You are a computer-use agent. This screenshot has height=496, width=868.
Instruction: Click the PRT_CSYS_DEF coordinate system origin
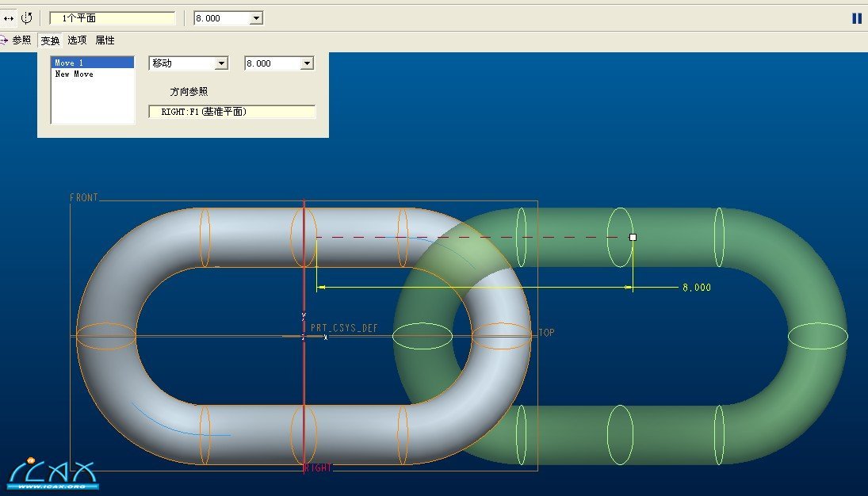(x=304, y=336)
